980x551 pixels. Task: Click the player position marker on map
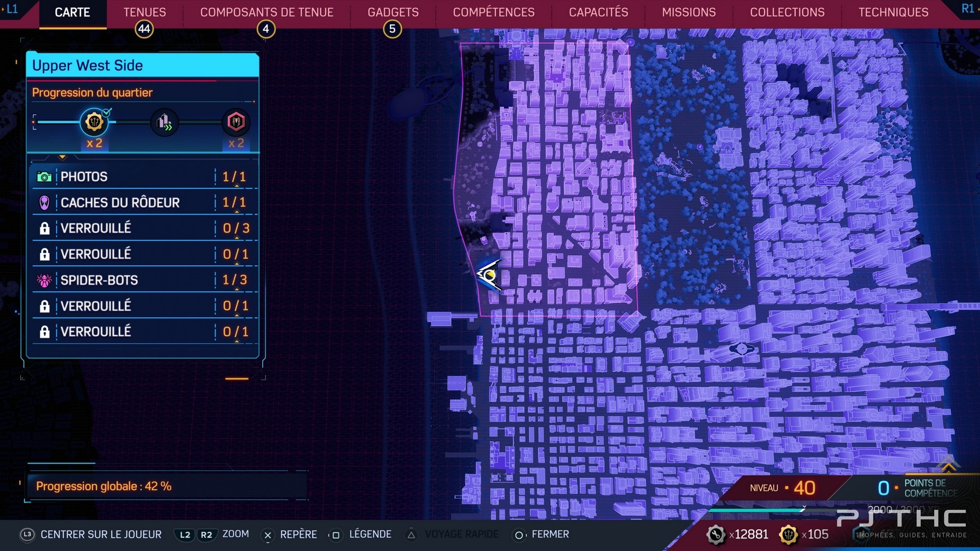488,275
